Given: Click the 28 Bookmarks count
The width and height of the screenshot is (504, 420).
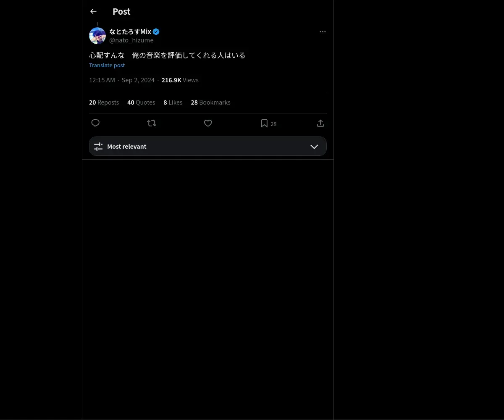Looking at the screenshot, I should (210, 102).
